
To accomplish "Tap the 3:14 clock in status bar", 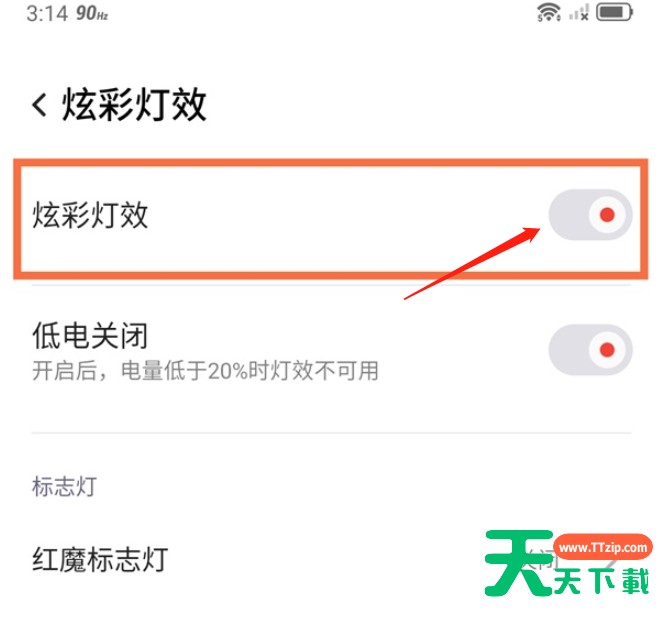I will coord(47,13).
